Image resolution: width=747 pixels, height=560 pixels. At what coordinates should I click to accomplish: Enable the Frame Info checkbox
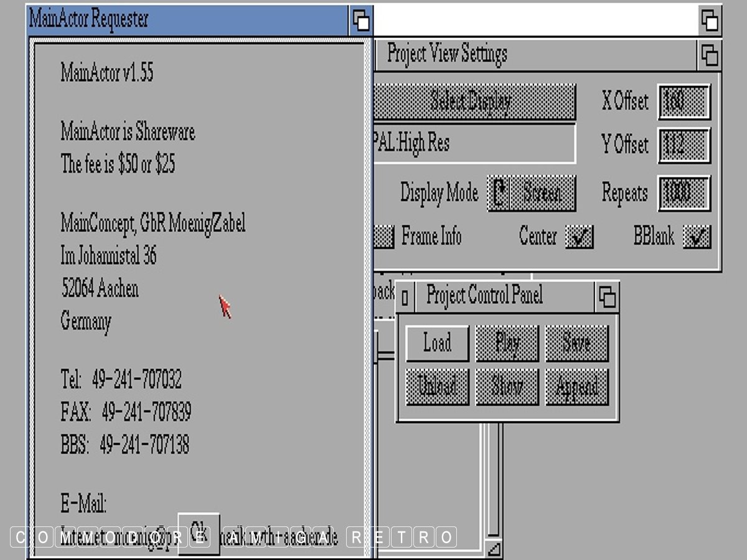pyautogui.click(x=384, y=237)
